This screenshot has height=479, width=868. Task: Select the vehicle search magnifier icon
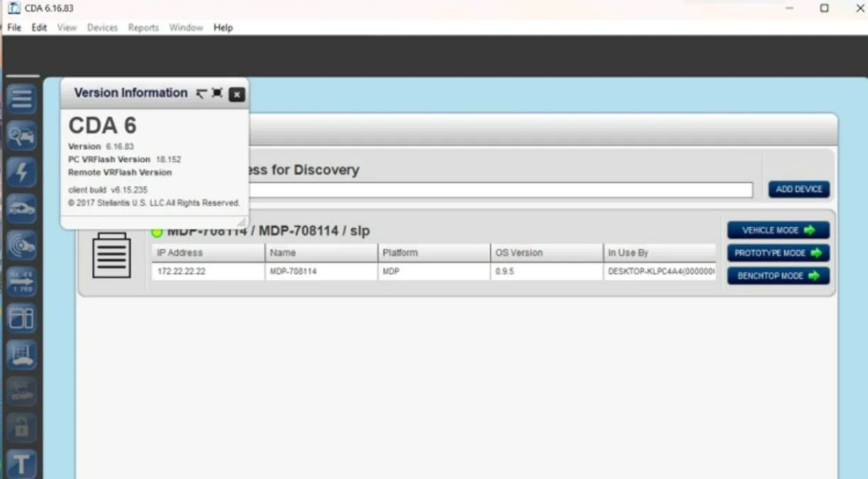pyautogui.click(x=21, y=135)
